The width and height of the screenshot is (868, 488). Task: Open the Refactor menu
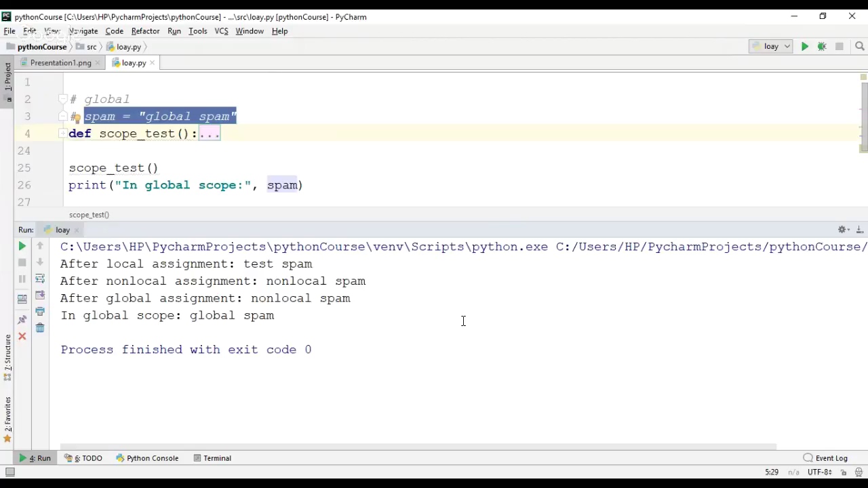click(145, 31)
